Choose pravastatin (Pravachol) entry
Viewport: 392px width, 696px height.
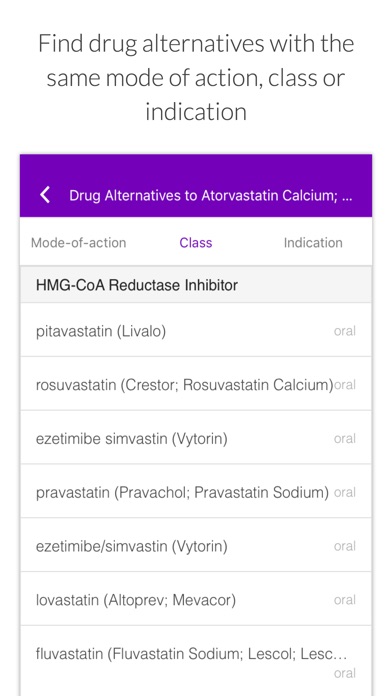pos(196,492)
